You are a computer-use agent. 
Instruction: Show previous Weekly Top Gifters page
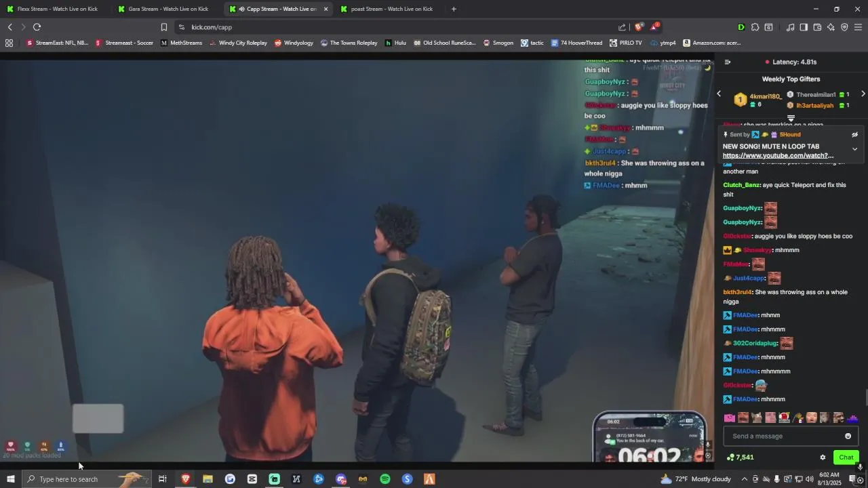(719, 94)
